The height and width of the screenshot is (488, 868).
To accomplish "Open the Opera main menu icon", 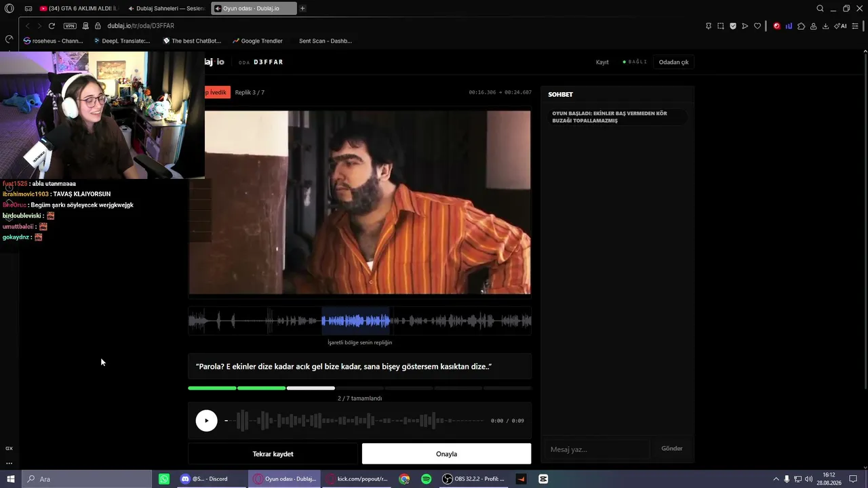I will (x=9, y=8).
